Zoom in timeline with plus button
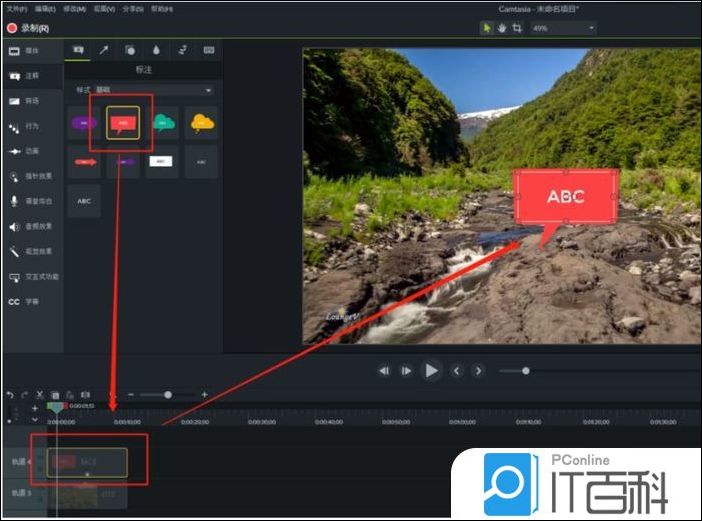 (205, 395)
